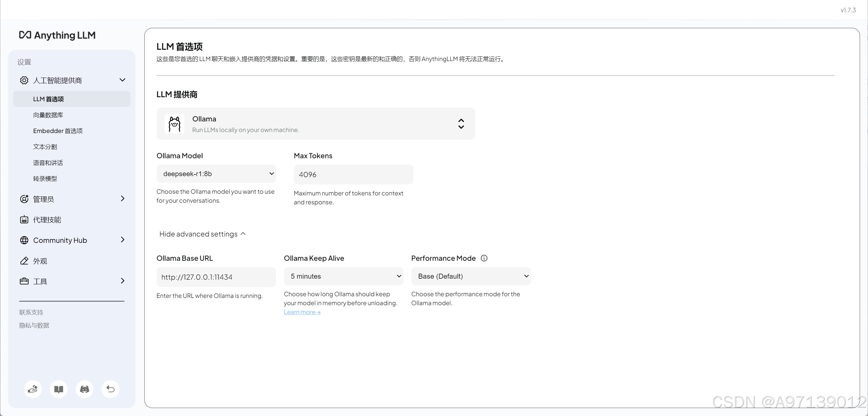Click the Ollama Model label
Screen dimensions: 868x416
point(180,156)
